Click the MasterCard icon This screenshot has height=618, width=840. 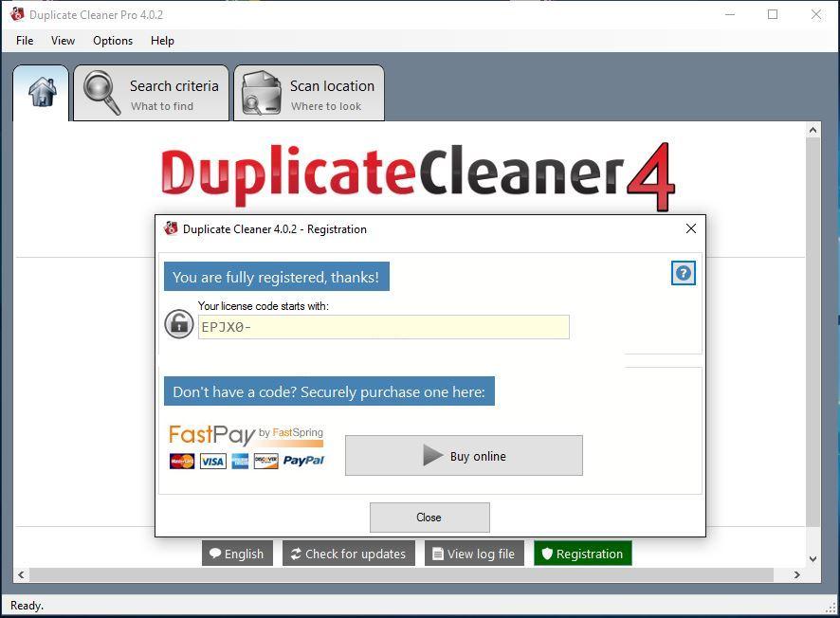click(182, 461)
